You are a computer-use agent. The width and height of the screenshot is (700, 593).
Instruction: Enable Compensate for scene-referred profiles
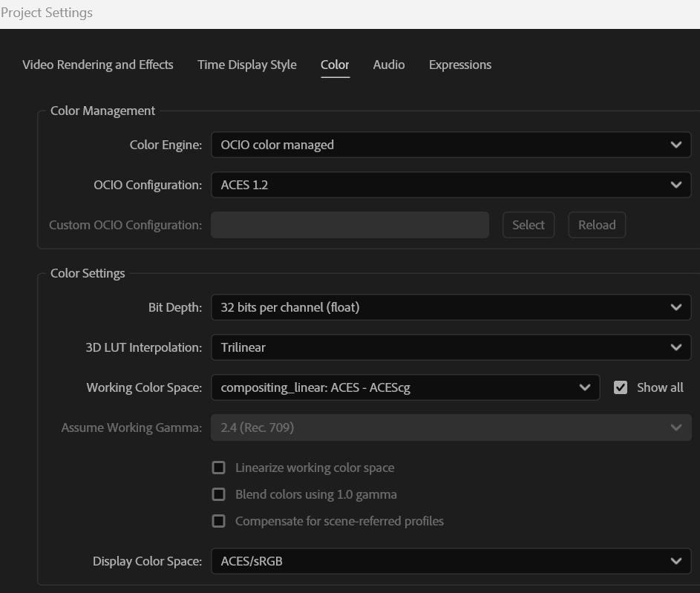219,521
